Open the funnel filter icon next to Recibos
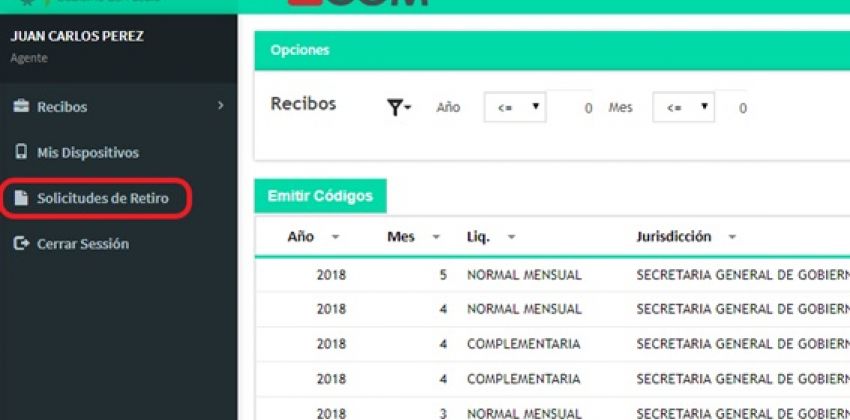Viewport: 850px width, 420px height. coord(399,108)
